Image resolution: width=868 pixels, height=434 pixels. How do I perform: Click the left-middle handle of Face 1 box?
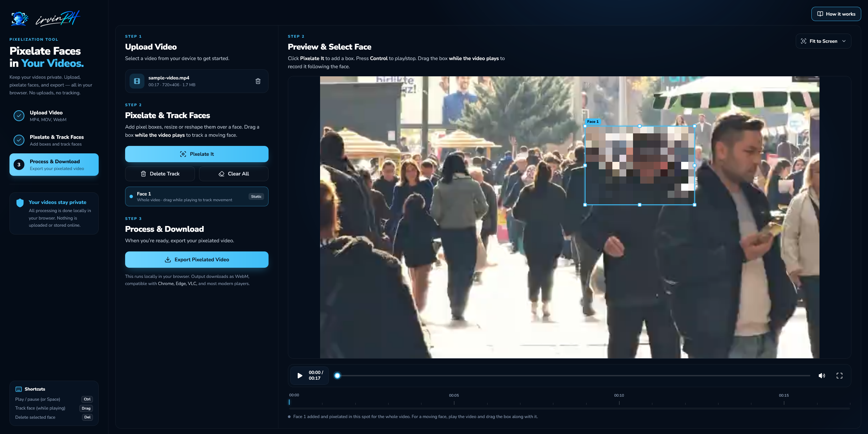585,166
